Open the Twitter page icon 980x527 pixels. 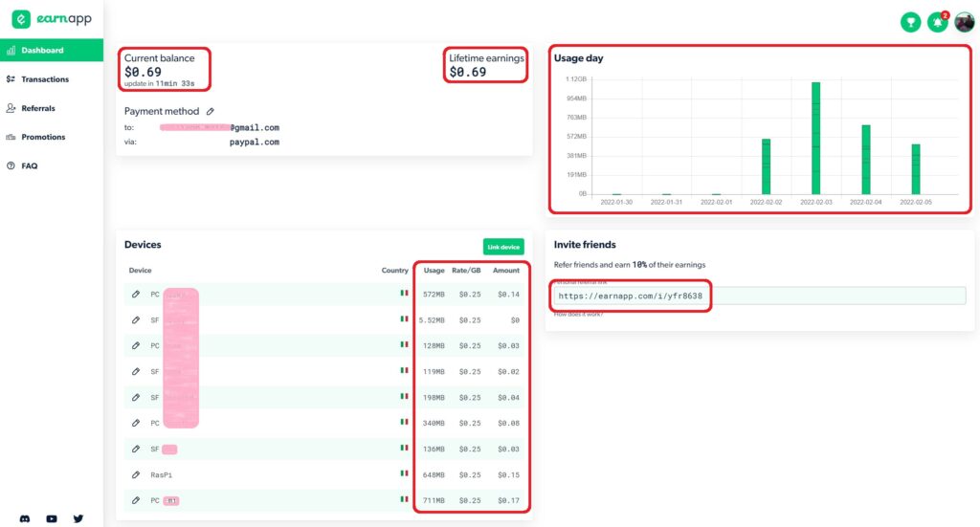tap(78, 518)
